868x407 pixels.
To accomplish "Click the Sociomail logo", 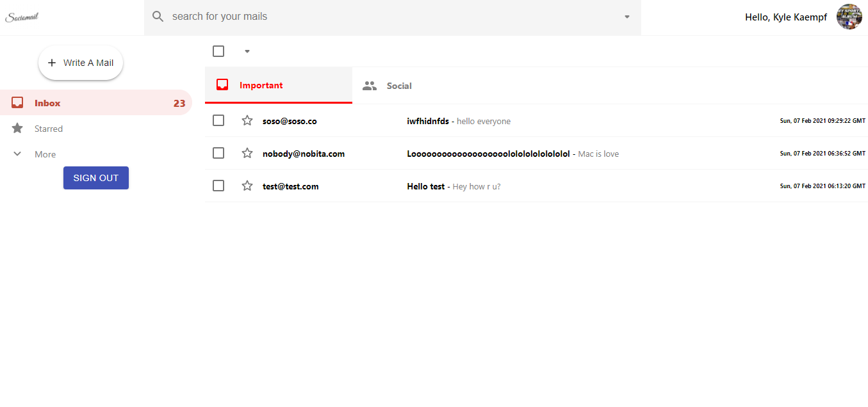I will click(22, 17).
